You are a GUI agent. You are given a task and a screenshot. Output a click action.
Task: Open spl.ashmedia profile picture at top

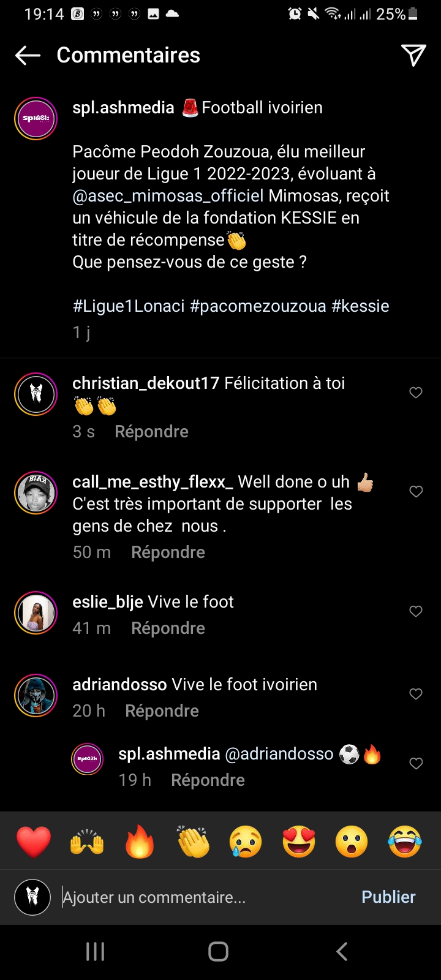click(x=36, y=118)
